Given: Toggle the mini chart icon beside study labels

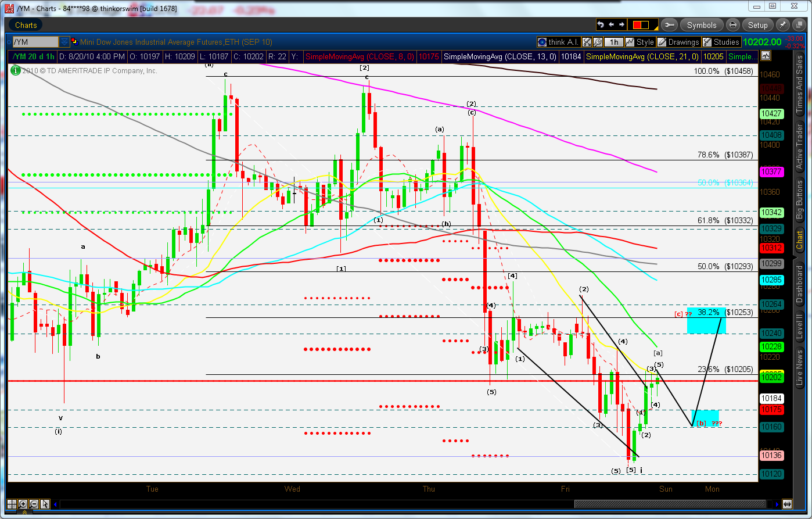Looking at the screenshot, I should click(766, 56).
